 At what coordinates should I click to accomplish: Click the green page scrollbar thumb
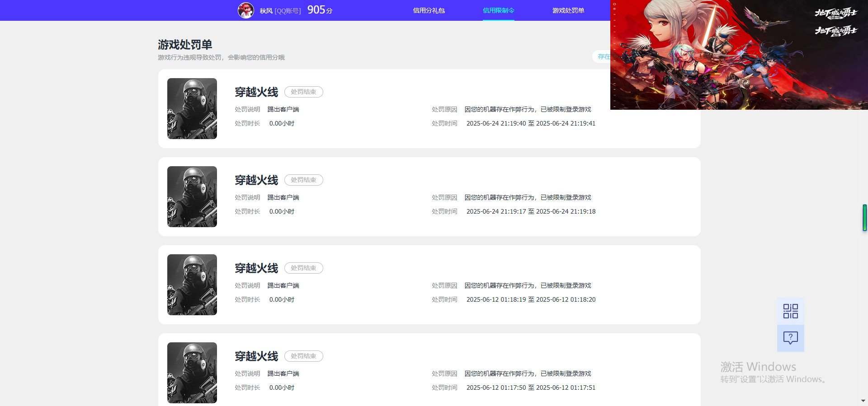(865, 218)
